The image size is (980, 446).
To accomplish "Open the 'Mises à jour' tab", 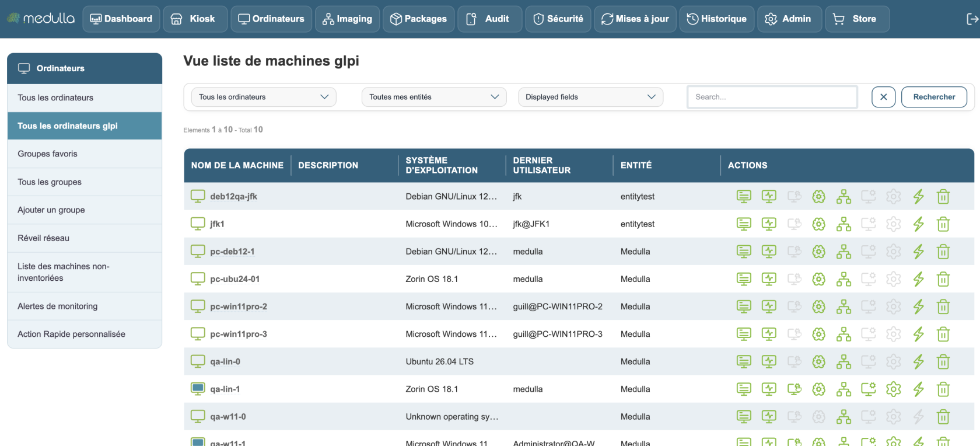I will 635,19.
